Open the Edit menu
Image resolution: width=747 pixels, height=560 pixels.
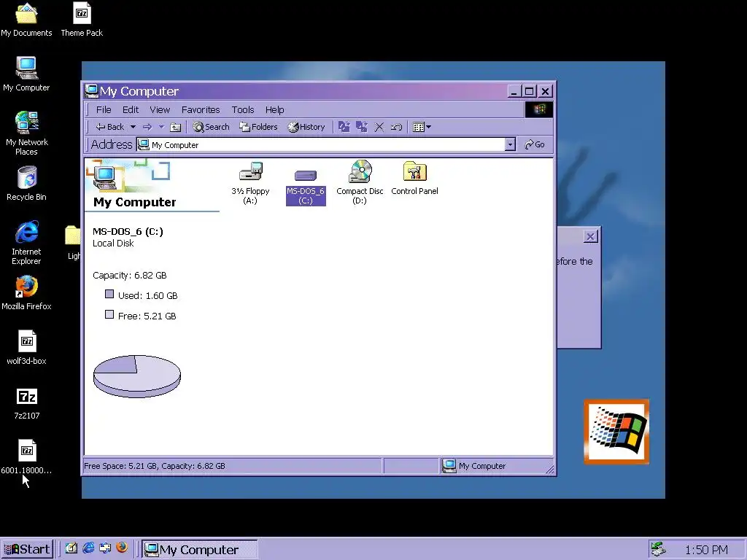coord(131,109)
